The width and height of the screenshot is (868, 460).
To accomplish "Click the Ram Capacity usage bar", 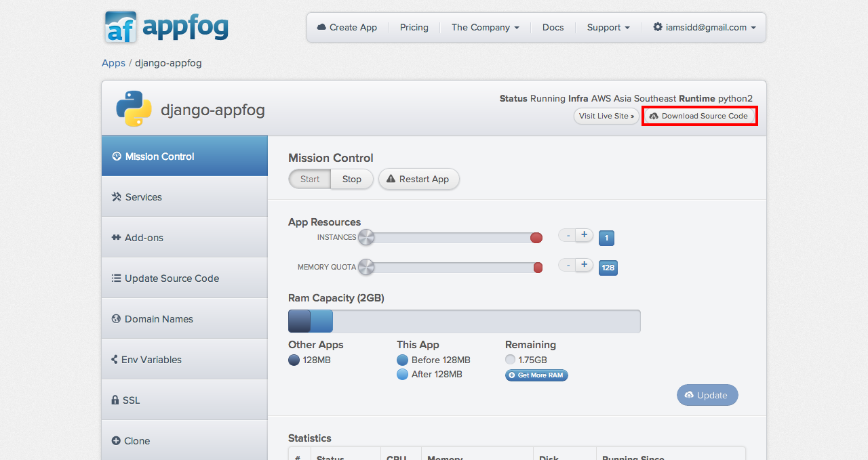I will click(x=465, y=321).
